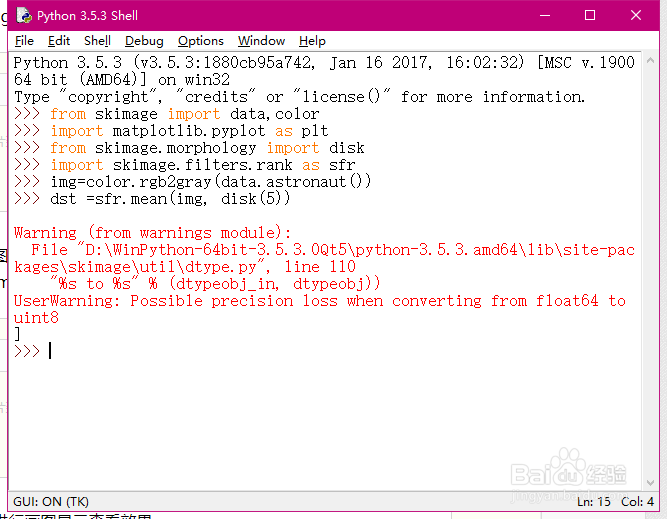Maximize the Python Shell window
The width and height of the screenshot is (667, 519).
pos(590,16)
